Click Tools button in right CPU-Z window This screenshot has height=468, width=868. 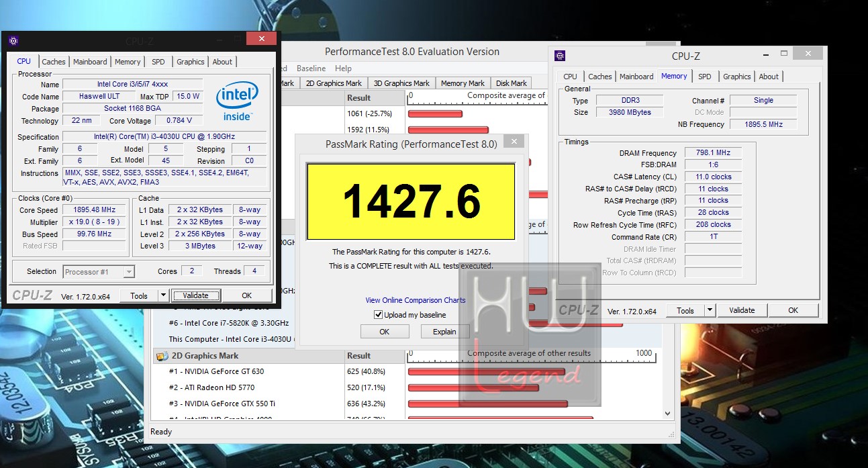[x=685, y=310]
